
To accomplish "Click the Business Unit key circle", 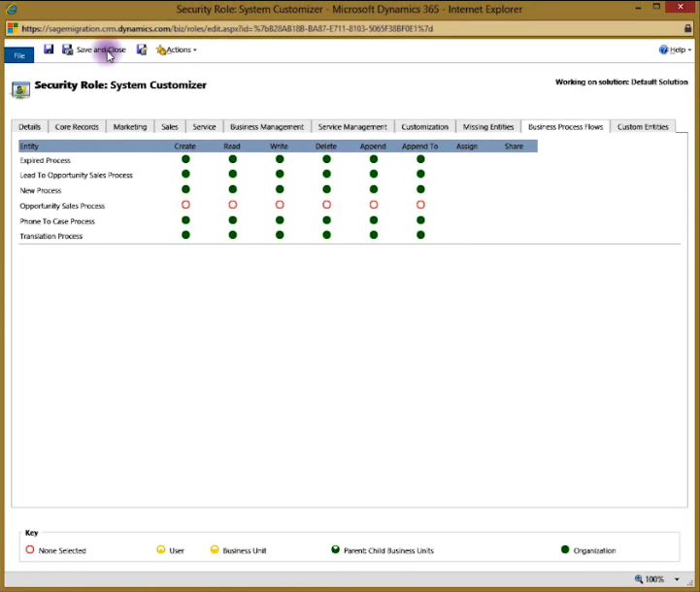I will [215, 549].
